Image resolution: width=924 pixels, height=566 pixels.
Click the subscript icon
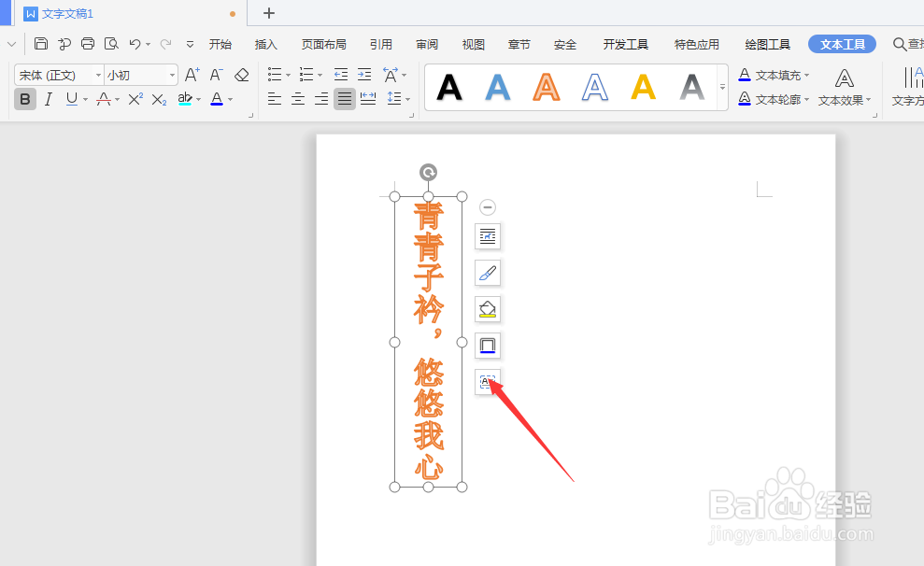(159, 100)
